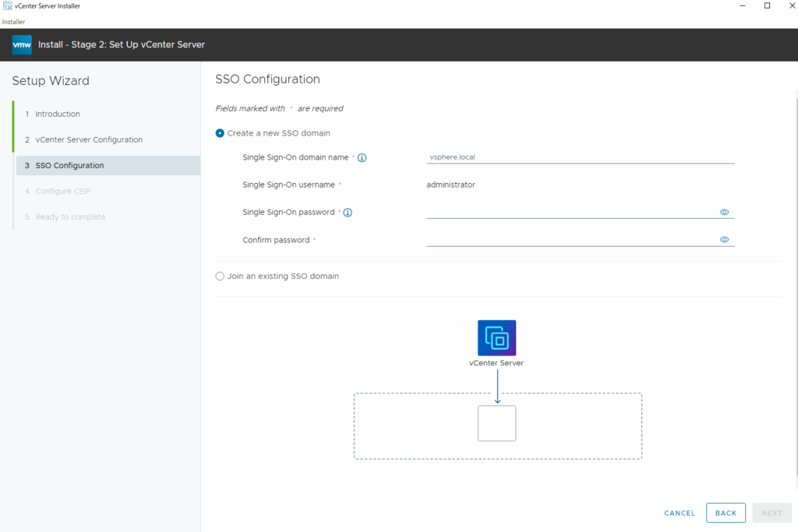Click the vmw logo in header

click(22, 45)
